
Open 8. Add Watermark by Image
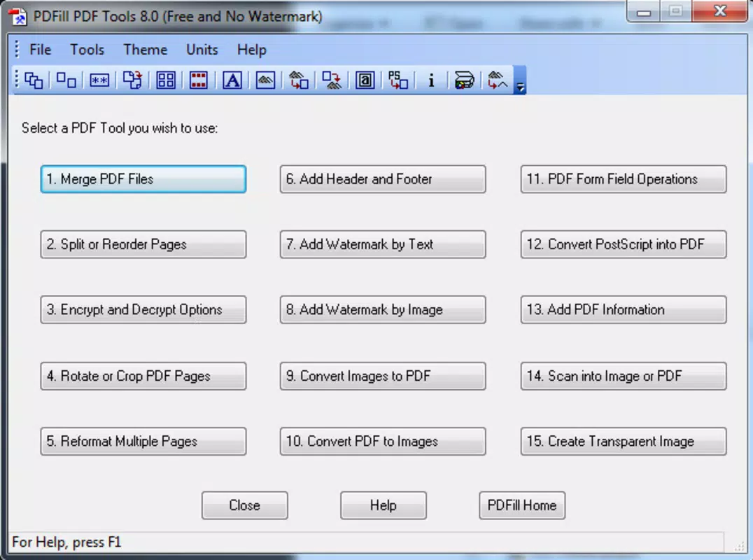point(383,310)
